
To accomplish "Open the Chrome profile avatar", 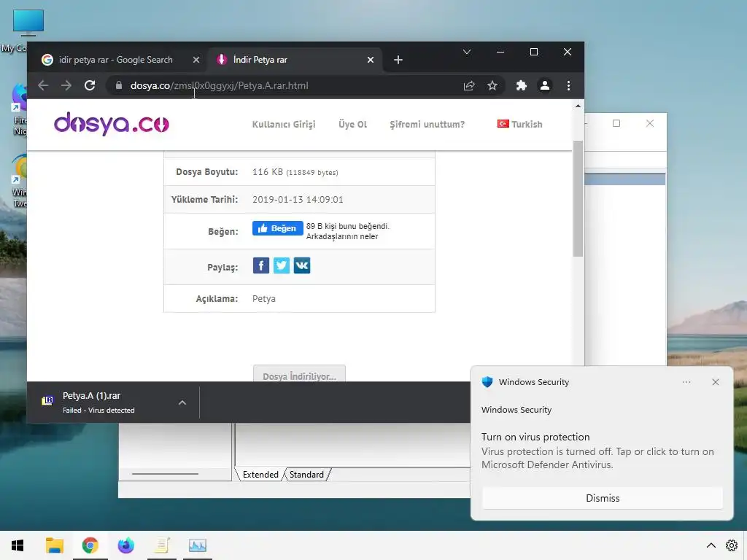I will pos(544,86).
